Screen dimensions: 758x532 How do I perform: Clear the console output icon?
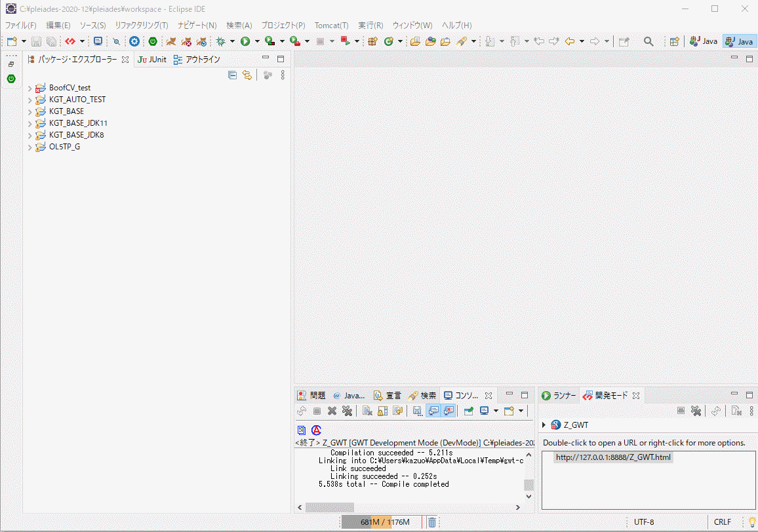pos(367,411)
